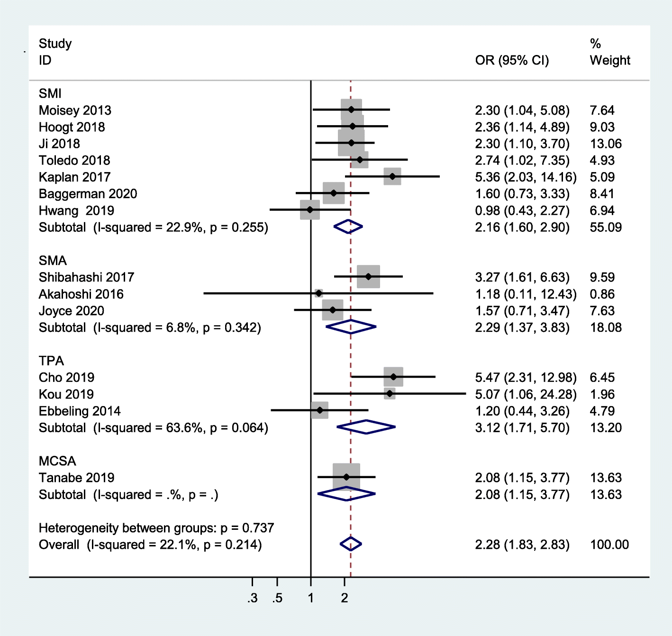Select weight value '13.06' for Ji 2018
Screen dimensions: 672x636
click(x=606, y=144)
